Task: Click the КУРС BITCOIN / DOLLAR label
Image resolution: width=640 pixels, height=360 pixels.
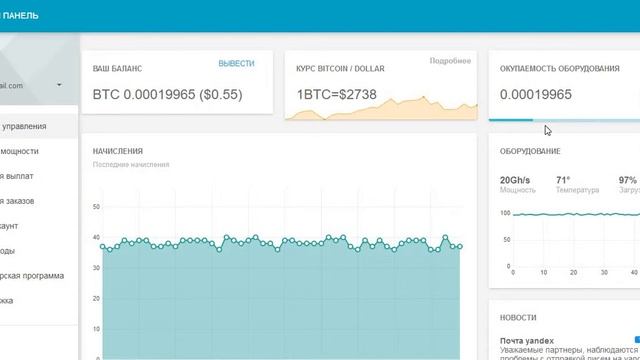Action: [x=340, y=69]
